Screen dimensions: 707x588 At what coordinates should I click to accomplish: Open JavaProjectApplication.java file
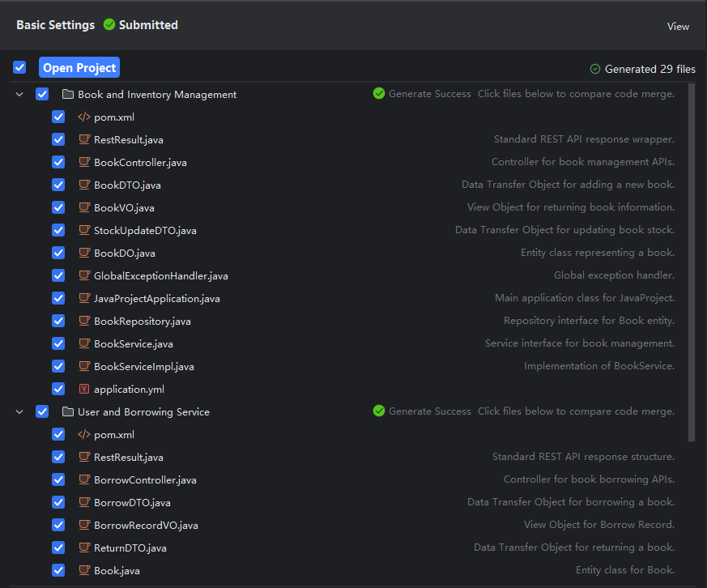(156, 299)
